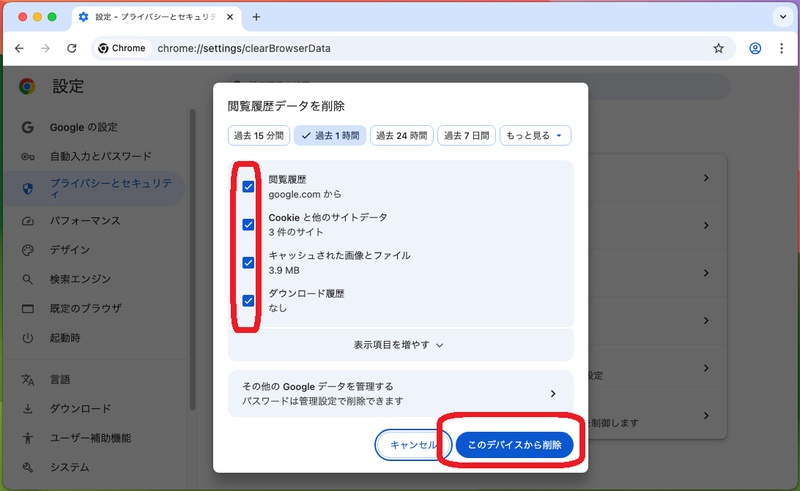Click the 3 件のサイト text
This screenshot has width=800, height=491.
pyautogui.click(x=296, y=232)
